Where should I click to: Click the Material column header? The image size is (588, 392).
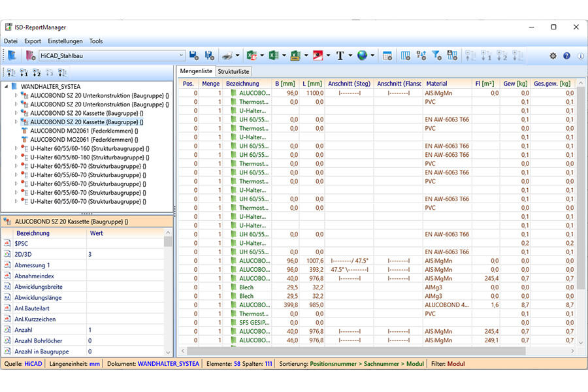coord(448,84)
